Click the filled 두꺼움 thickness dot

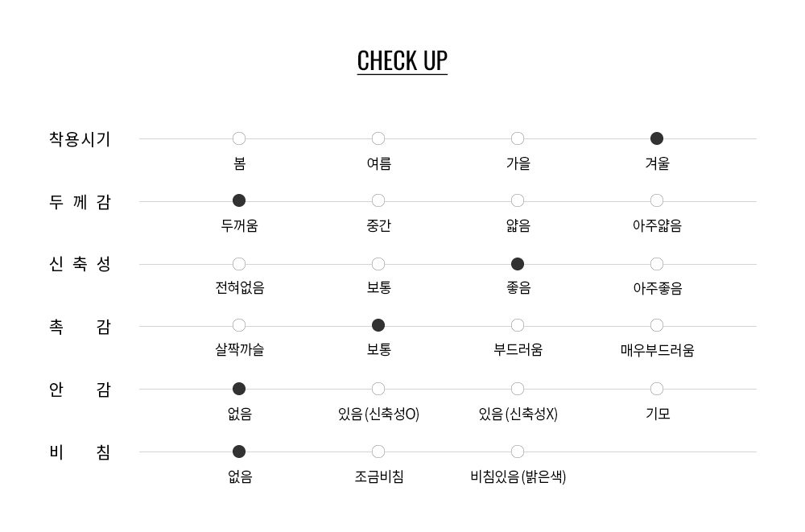(239, 200)
